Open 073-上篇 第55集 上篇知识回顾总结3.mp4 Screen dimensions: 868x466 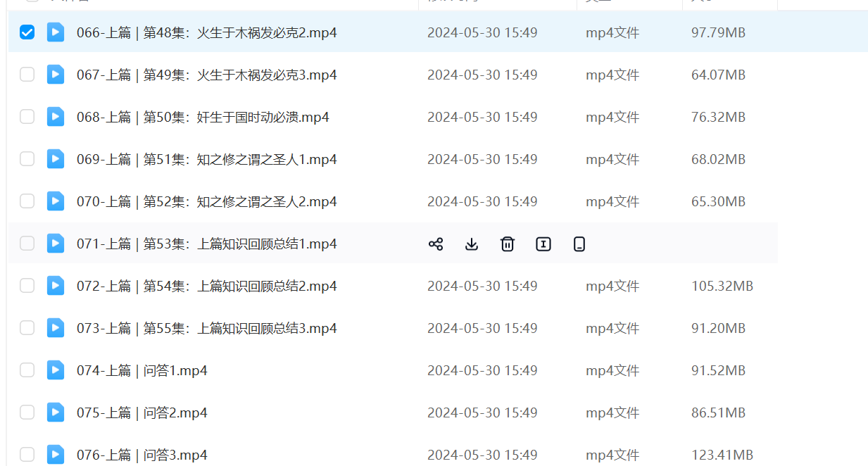tap(206, 329)
